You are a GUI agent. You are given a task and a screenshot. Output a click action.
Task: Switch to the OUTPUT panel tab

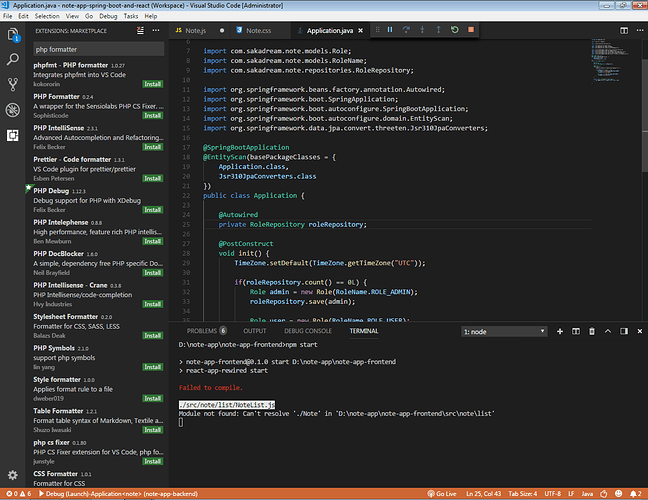point(255,331)
